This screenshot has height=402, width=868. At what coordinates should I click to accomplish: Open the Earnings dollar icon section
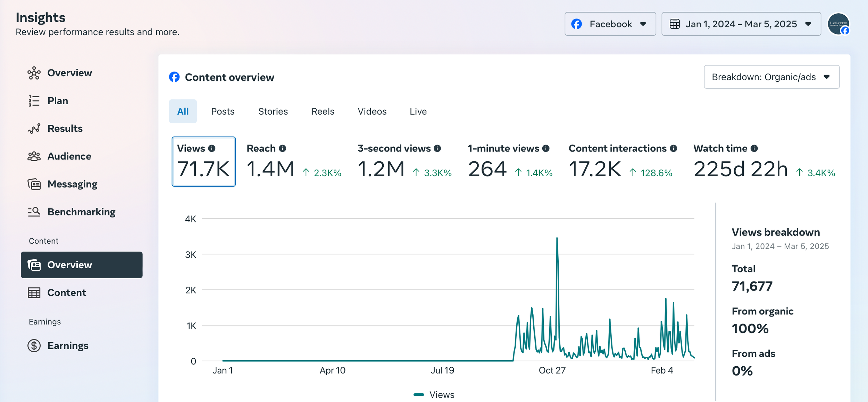click(34, 346)
